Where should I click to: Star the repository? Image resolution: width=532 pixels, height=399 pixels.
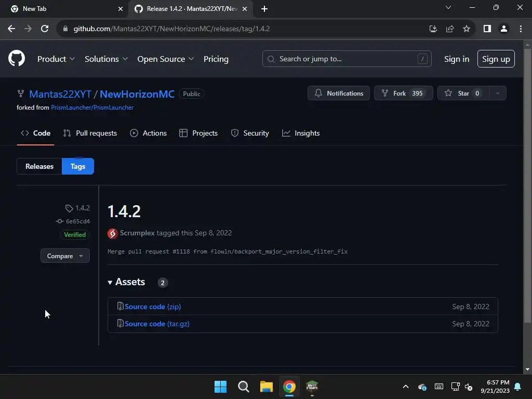click(x=463, y=94)
